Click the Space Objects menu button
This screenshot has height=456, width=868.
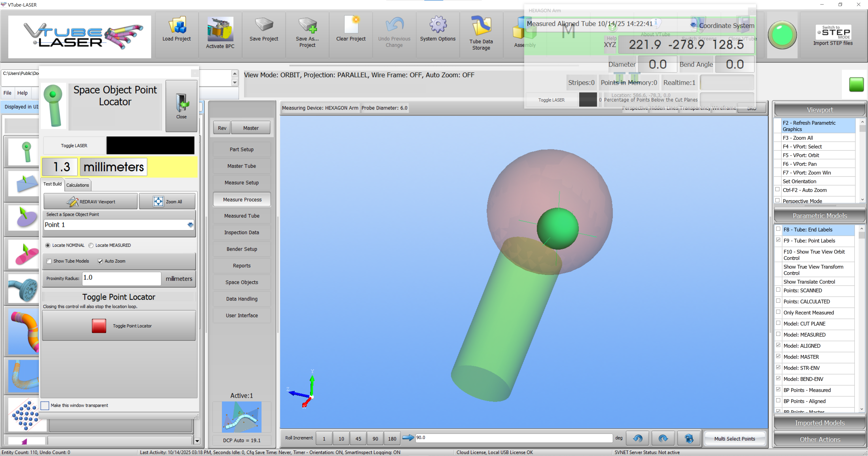[x=242, y=282]
